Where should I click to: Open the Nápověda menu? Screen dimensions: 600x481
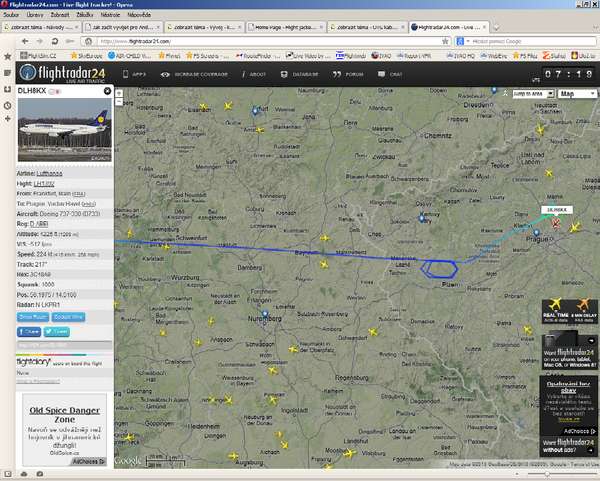point(139,15)
